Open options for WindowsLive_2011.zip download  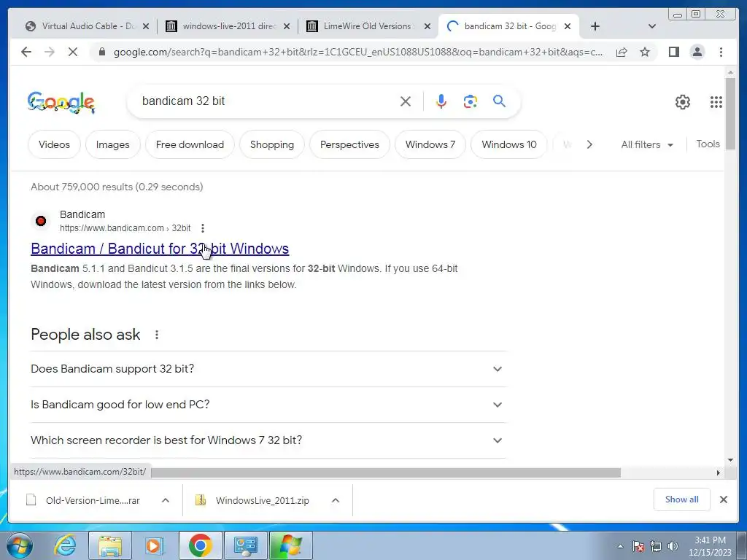coord(336,500)
